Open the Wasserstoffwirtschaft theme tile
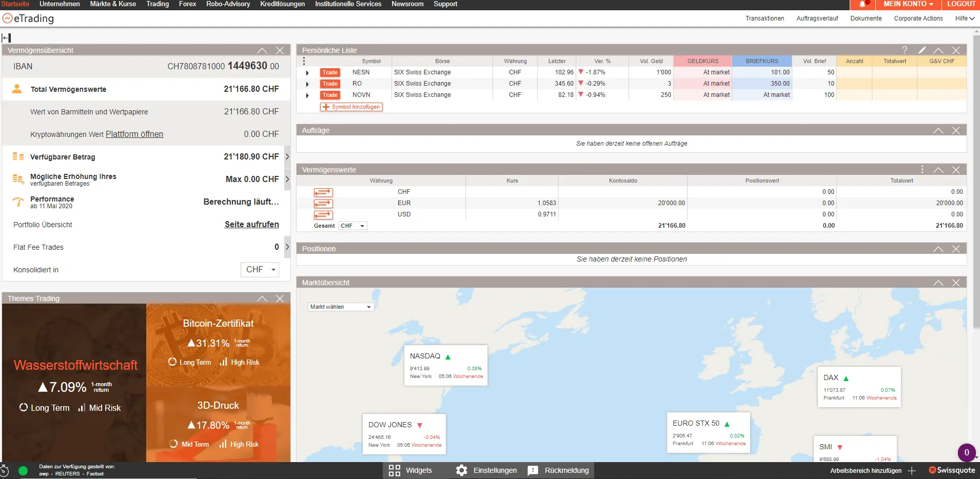 (x=74, y=383)
